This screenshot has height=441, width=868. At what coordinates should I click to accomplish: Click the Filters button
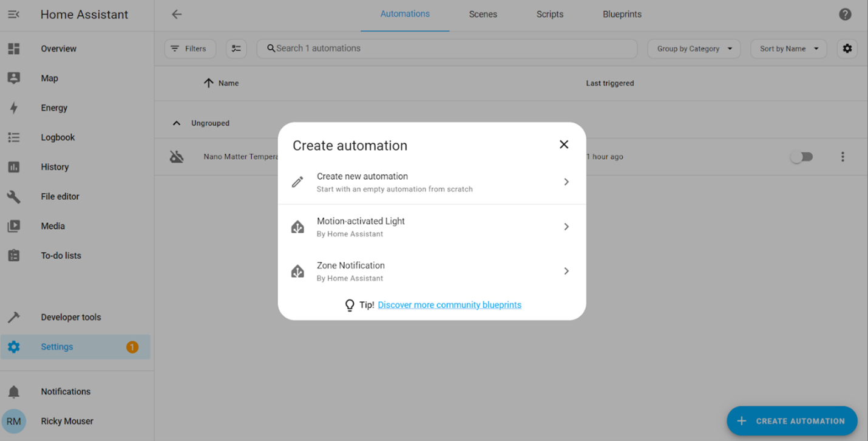[190, 49]
